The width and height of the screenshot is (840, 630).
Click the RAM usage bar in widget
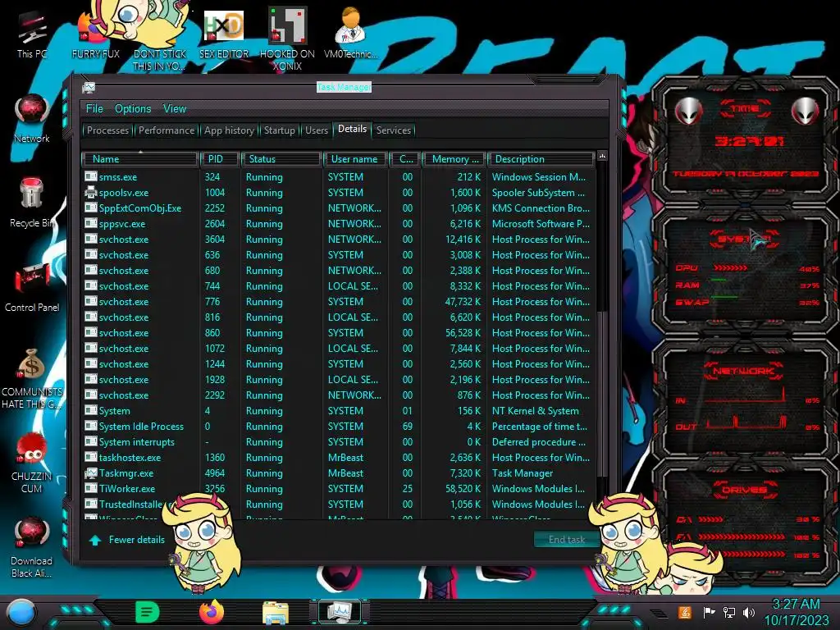click(719, 281)
